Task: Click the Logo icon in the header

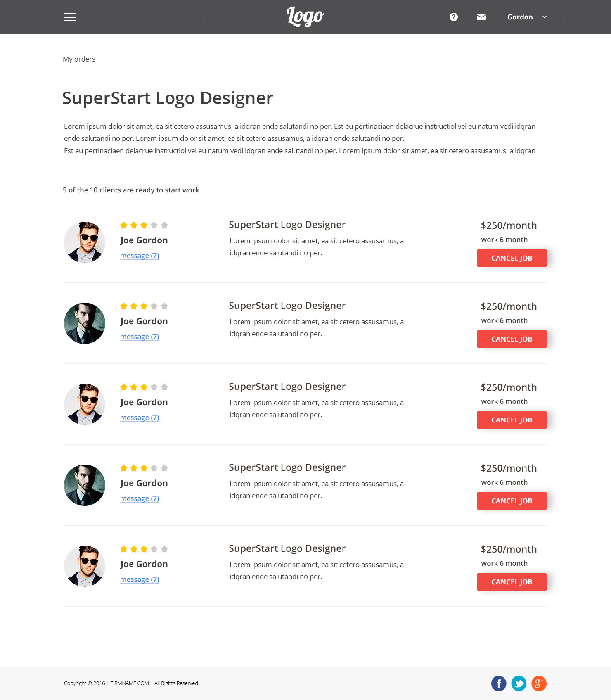Action: 305,17
